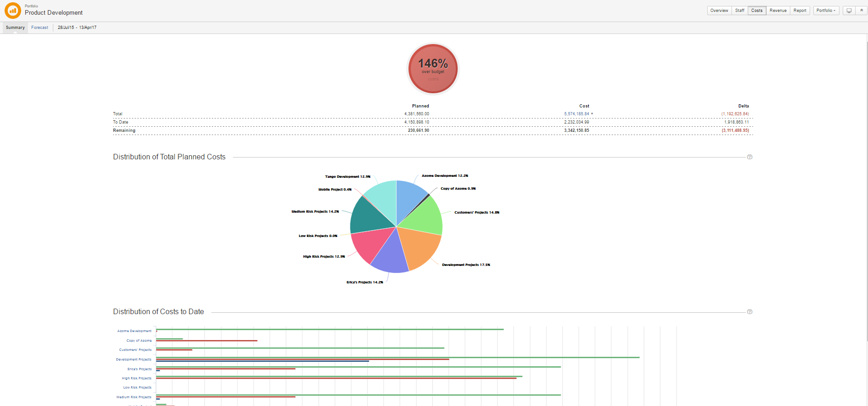Go to the Revenue view
The image size is (868, 406).
click(x=778, y=11)
